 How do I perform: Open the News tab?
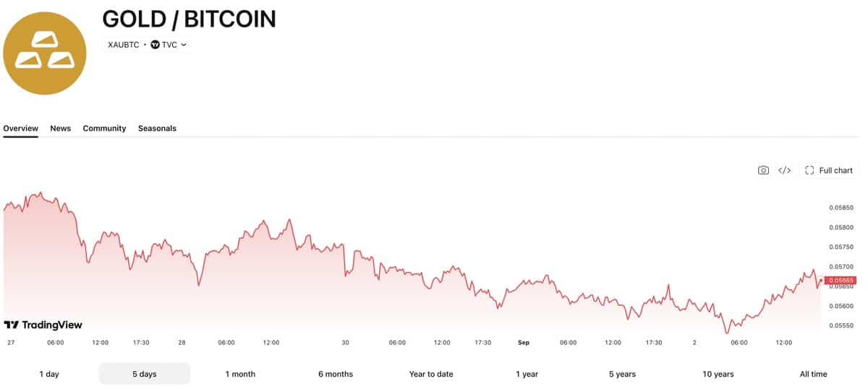click(x=61, y=129)
